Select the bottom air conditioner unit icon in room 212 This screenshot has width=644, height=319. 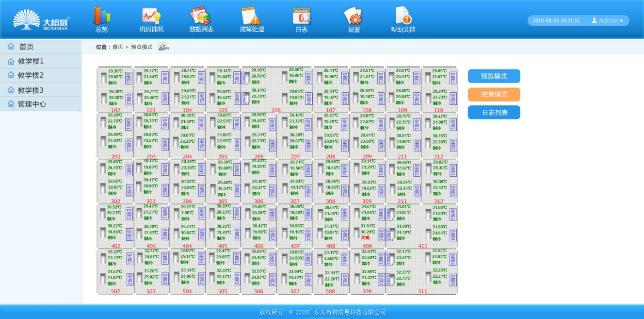point(427,143)
